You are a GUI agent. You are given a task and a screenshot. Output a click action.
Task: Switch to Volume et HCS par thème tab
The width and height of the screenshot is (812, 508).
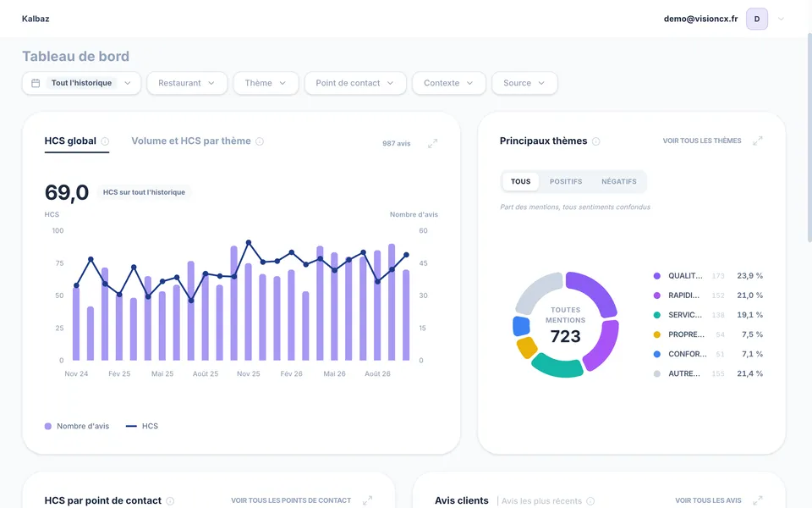pyautogui.click(x=191, y=141)
